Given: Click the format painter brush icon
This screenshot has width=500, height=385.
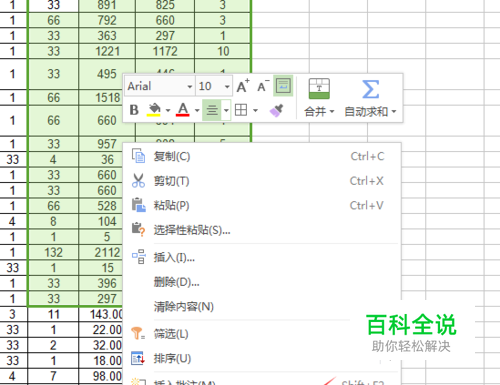Looking at the screenshot, I should tap(276, 110).
